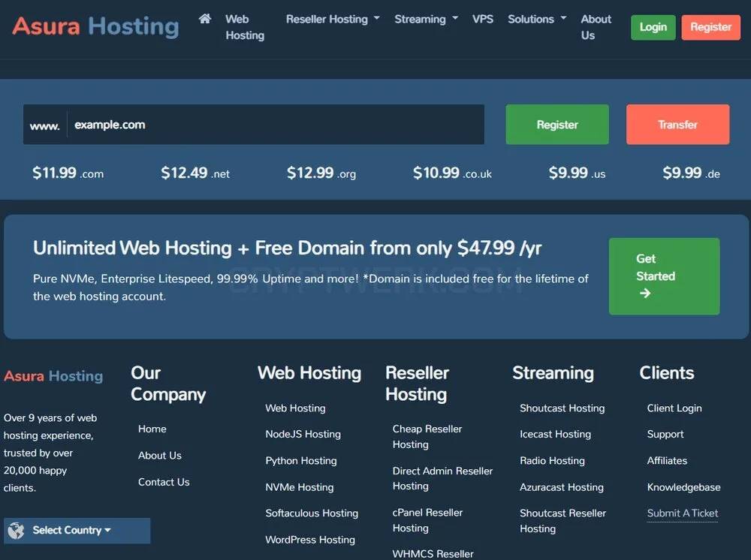Image resolution: width=751 pixels, height=560 pixels.
Task: Open the Select Country dropdown
Action: [77, 530]
